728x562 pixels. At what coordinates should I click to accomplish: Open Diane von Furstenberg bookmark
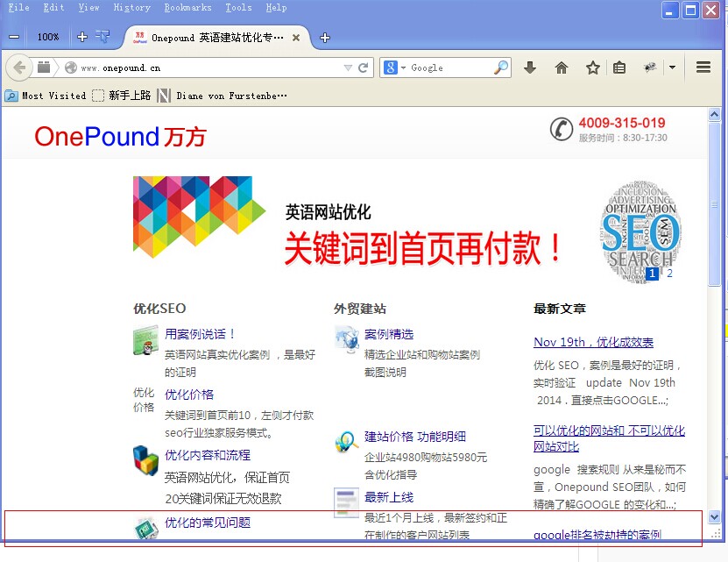223,96
